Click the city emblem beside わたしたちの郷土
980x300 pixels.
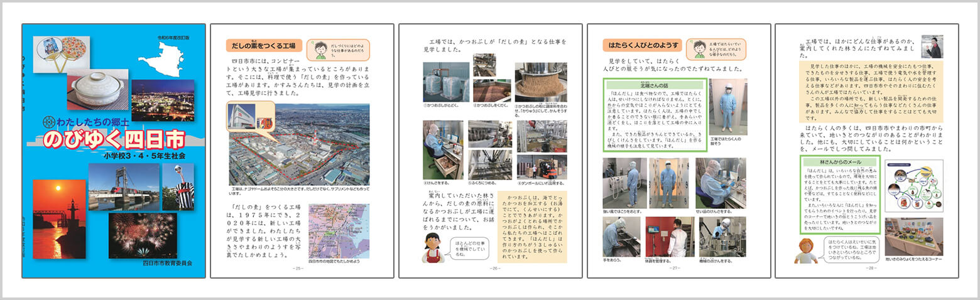(49, 122)
